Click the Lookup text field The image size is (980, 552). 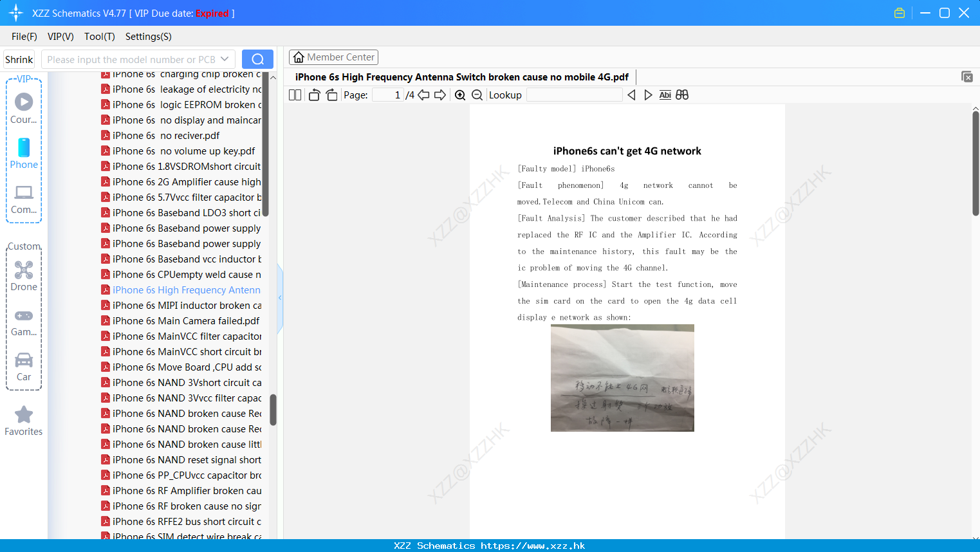[575, 95]
